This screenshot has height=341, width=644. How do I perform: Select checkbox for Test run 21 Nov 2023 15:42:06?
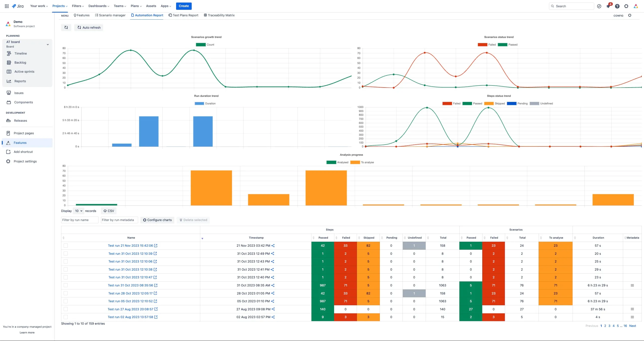click(66, 246)
